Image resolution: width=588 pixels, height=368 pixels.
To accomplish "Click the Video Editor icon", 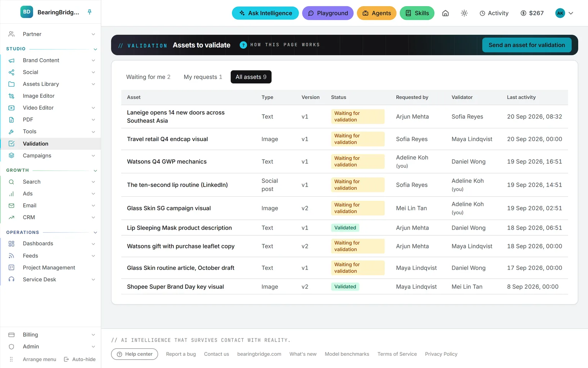I will [11, 108].
